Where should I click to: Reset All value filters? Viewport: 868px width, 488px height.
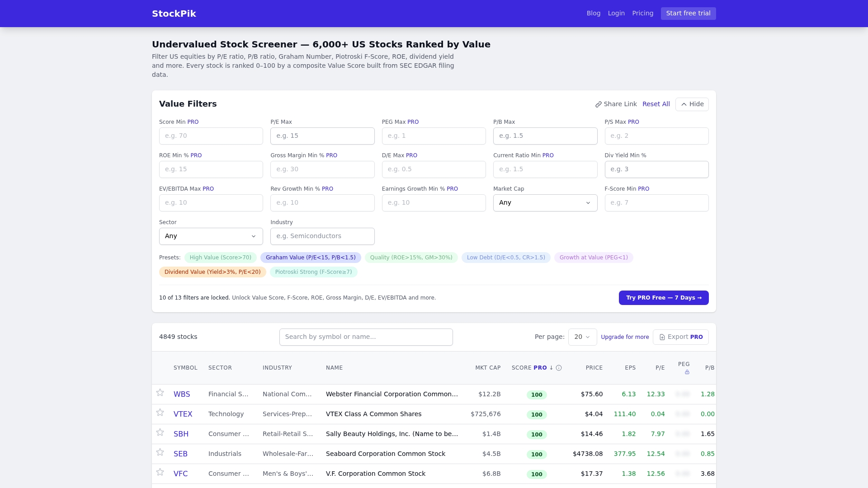pyautogui.click(x=656, y=104)
